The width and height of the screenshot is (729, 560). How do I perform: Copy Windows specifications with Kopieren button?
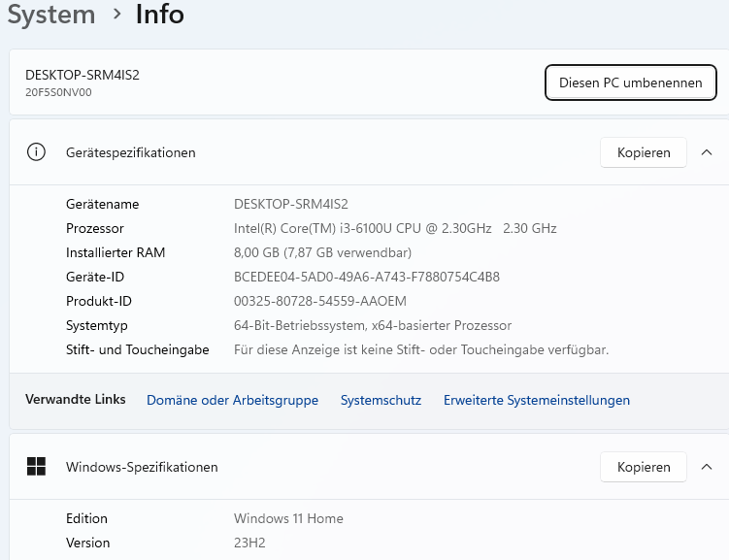(x=644, y=467)
